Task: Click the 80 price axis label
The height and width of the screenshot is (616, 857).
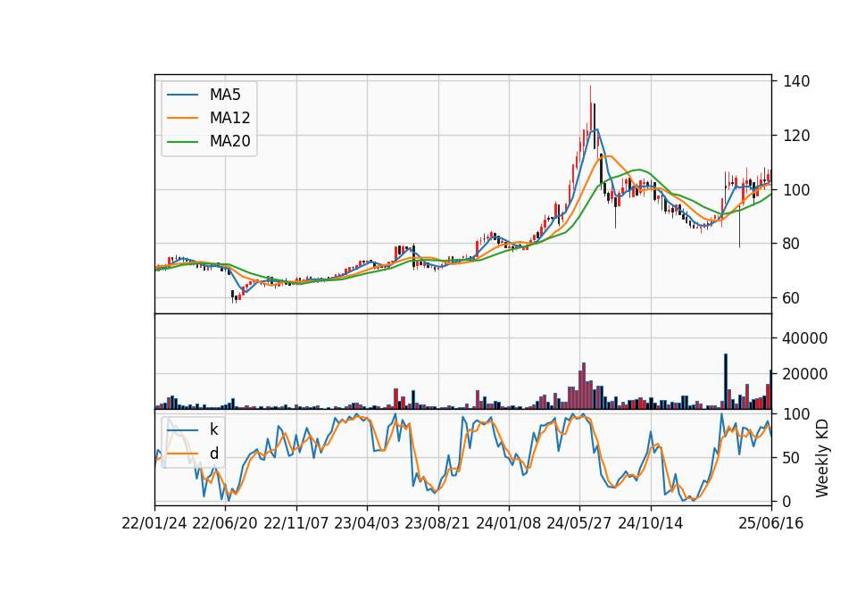Action: [792, 244]
